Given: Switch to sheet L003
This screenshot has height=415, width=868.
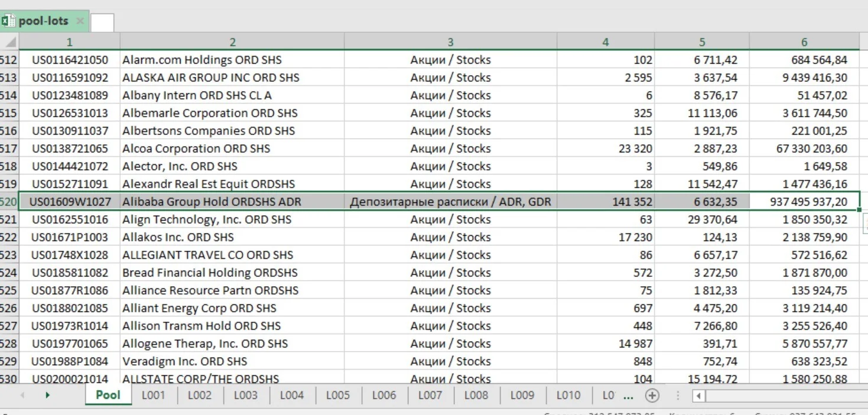Looking at the screenshot, I should pyautogui.click(x=246, y=395).
